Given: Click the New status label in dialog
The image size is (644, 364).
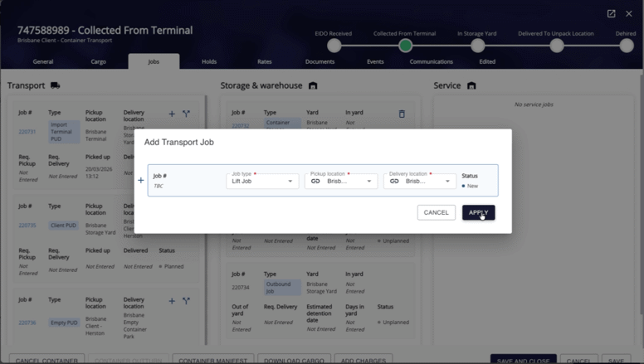Looking at the screenshot, I should (x=473, y=186).
